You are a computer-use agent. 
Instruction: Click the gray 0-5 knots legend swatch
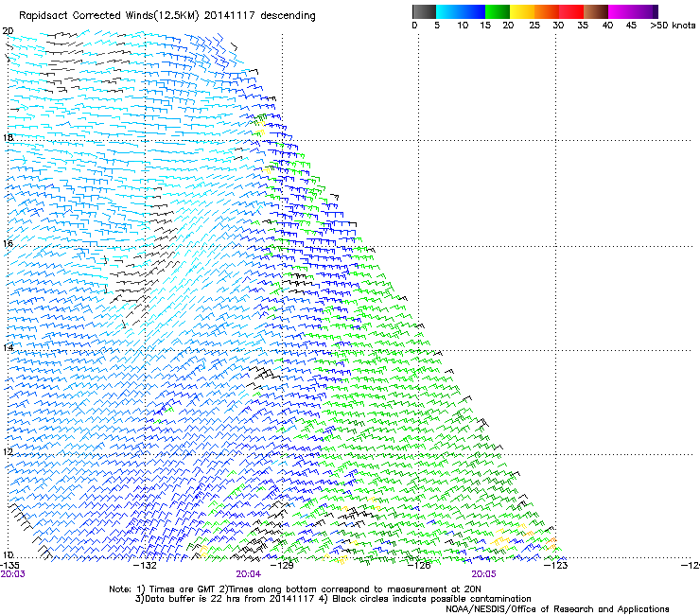pos(424,11)
